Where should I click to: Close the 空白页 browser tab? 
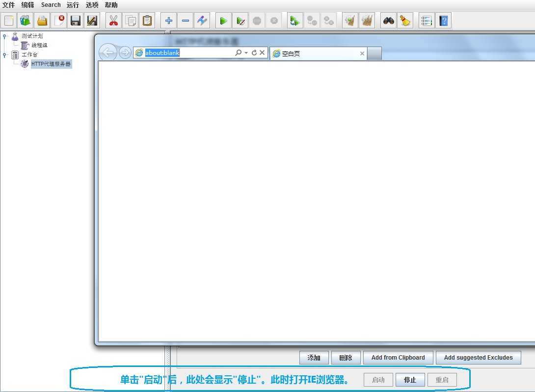pos(362,53)
